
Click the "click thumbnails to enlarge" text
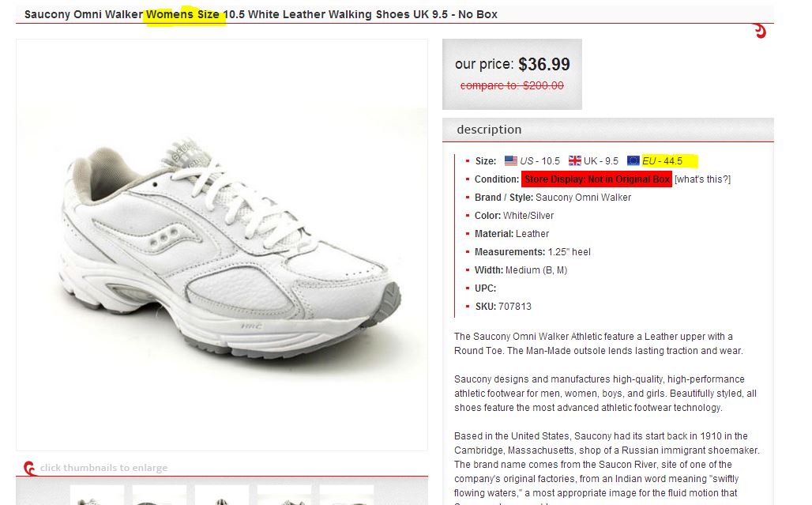tap(104, 468)
